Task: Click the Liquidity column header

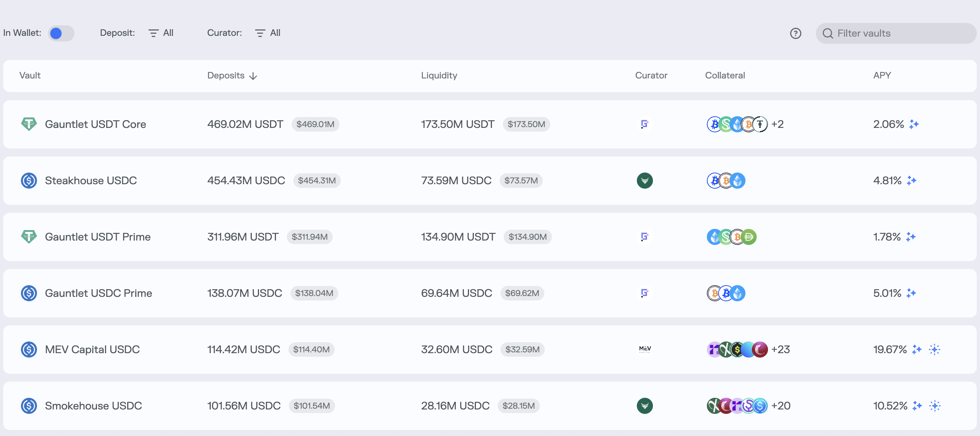Action: pos(439,76)
